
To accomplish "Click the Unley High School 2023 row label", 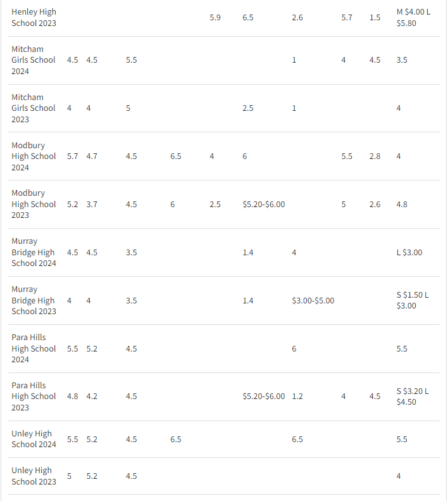I will click(34, 476).
